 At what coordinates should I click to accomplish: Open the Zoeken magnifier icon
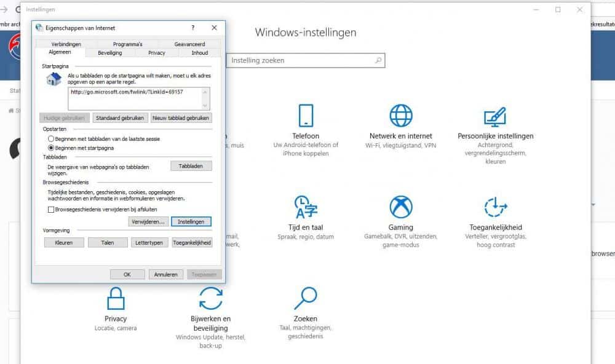[306, 298]
